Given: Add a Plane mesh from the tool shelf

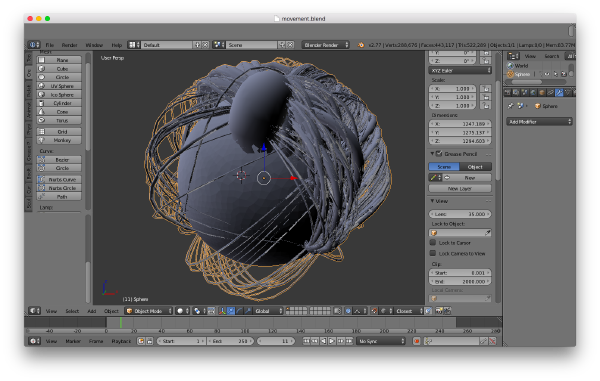Looking at the screenshot, I should [x=59, y=60].
